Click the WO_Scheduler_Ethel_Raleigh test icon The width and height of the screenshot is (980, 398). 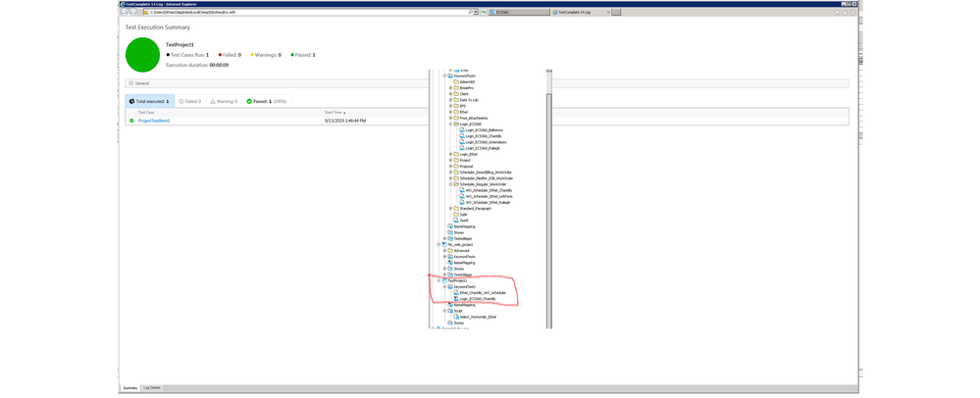462,202
